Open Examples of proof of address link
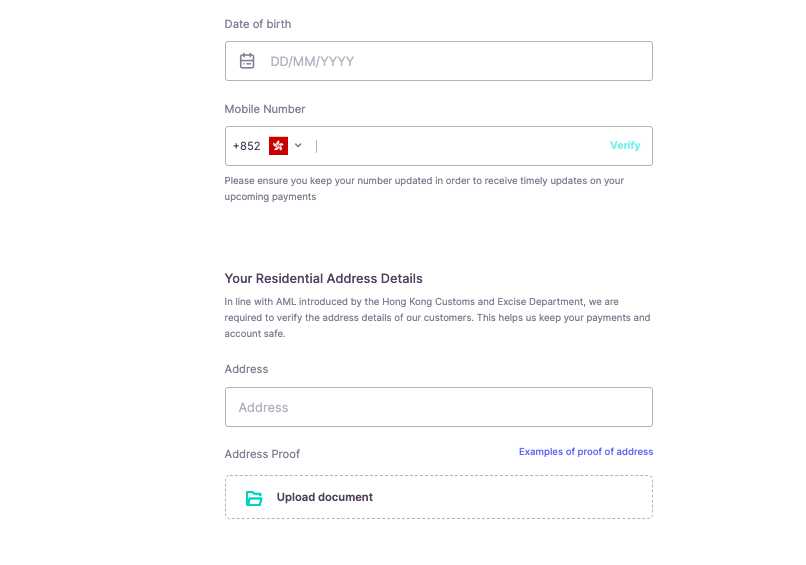The height and width of the screenshot is (565, 806). click(x=585, y=452)
